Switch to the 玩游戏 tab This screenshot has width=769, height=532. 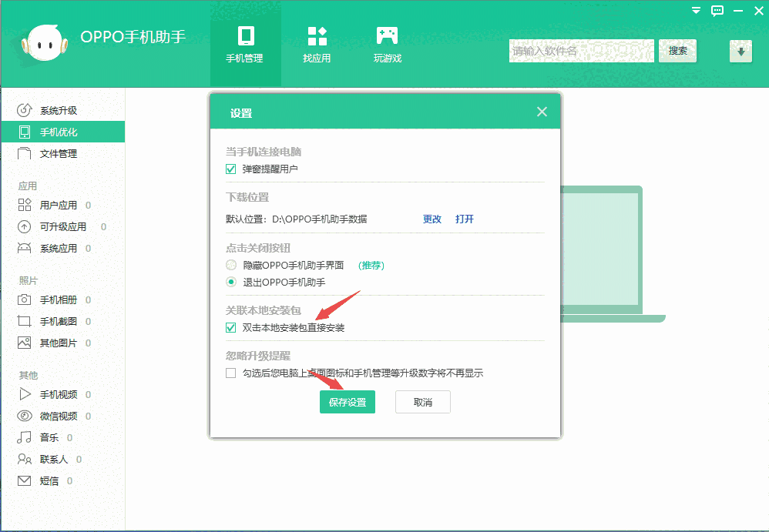tap(387, 44)
